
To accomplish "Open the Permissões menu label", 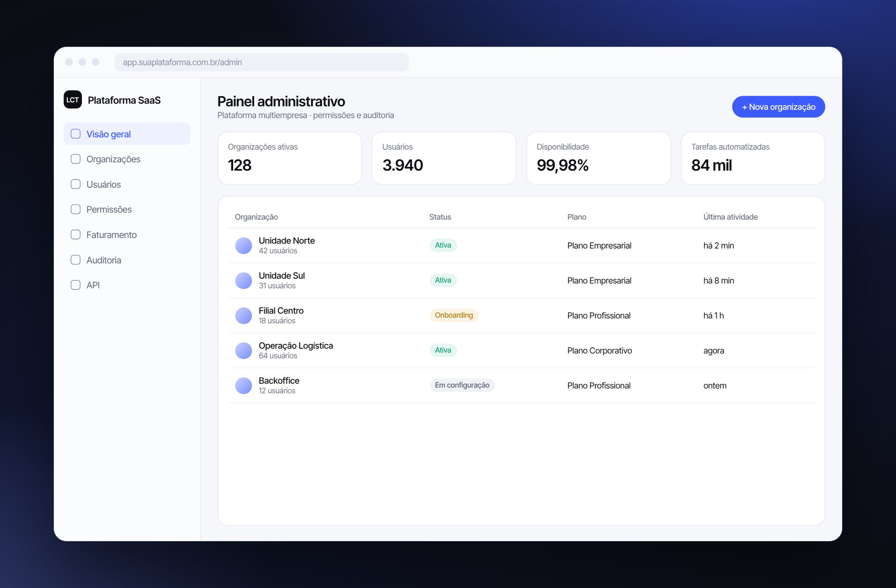I will pyautogui.click(x=109, y=210).
